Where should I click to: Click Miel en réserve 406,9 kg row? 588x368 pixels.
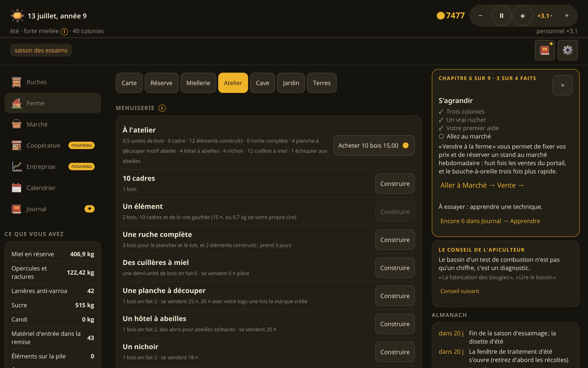click(x=53, y=254)
